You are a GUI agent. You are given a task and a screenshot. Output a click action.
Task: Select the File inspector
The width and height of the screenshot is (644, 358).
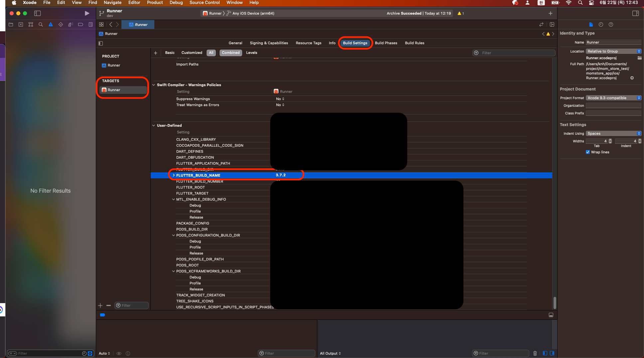tap(591, 25)
